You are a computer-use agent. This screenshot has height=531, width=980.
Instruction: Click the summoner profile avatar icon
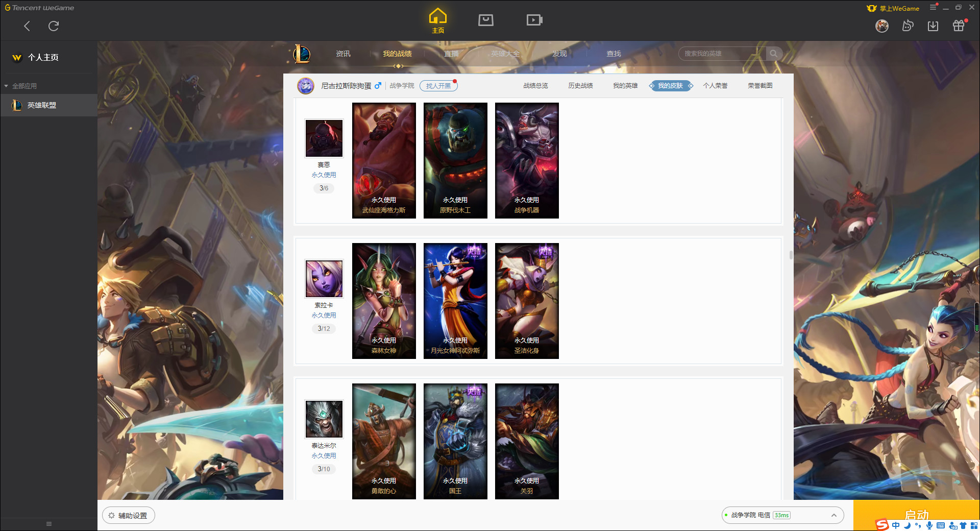click(306, 86)
